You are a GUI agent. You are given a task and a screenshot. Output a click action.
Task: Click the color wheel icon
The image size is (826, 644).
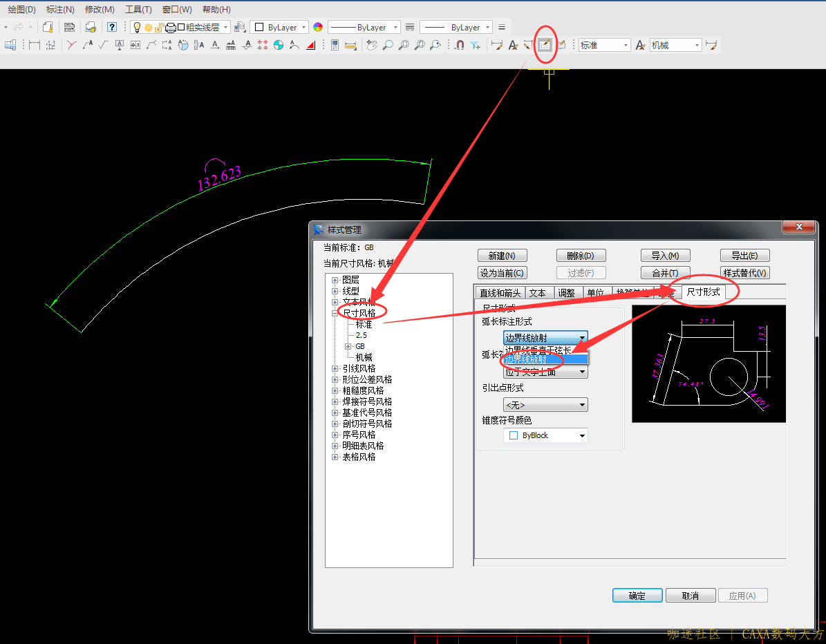click(318, 28)
